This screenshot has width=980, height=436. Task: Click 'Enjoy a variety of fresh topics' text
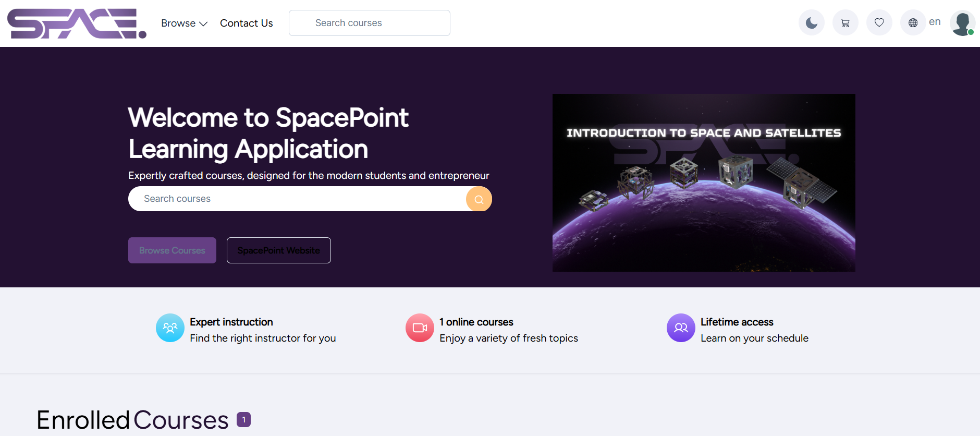509,338
